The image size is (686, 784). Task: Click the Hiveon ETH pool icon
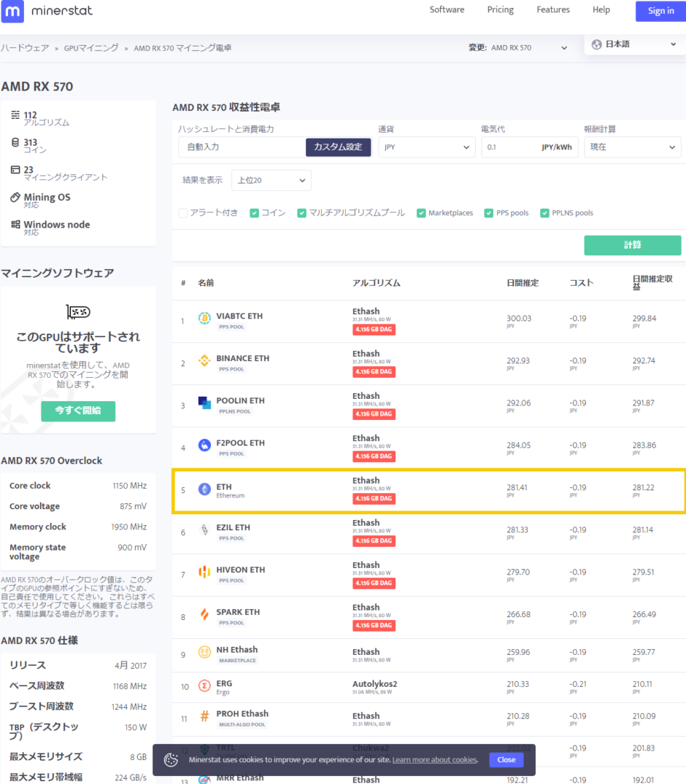(x=204, y=573)
